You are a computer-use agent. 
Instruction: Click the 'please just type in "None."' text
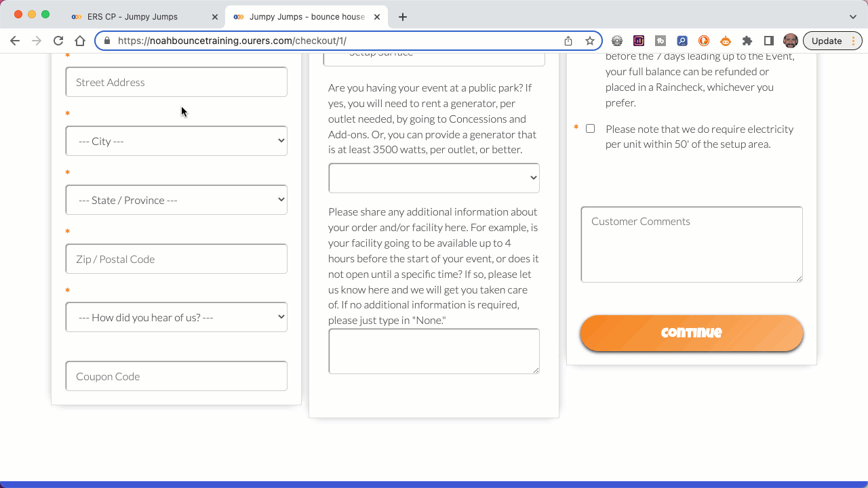pyautogui.click(x=387, y=320)
